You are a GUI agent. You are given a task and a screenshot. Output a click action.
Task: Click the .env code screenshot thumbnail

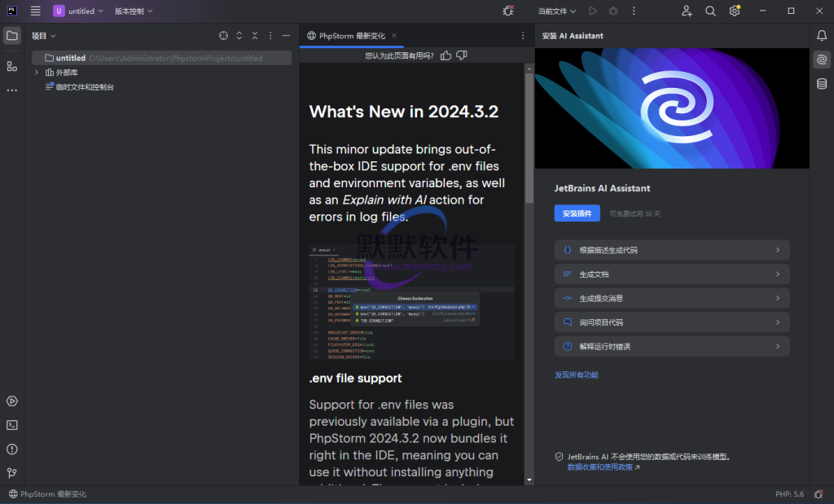(411, 302)
